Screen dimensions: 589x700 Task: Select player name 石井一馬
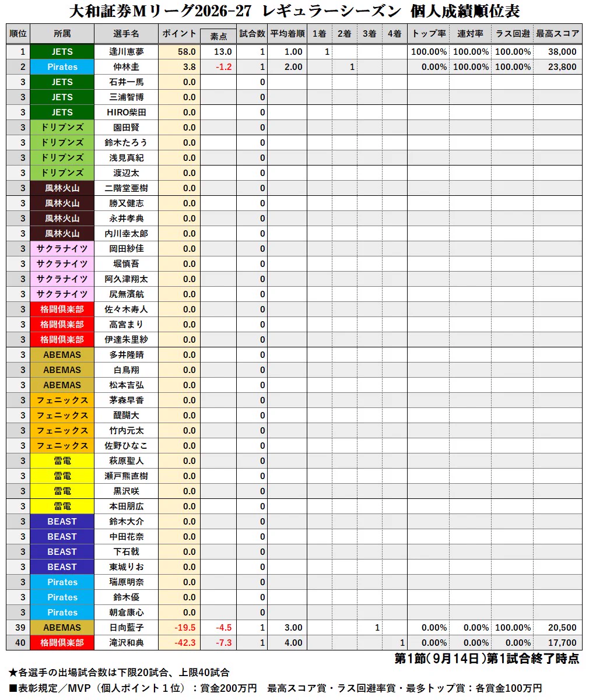pos(126,82)
